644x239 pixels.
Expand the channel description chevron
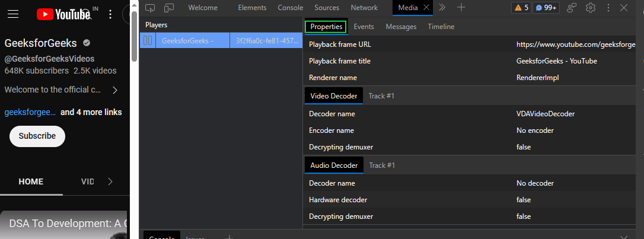[x=115, y=90]
